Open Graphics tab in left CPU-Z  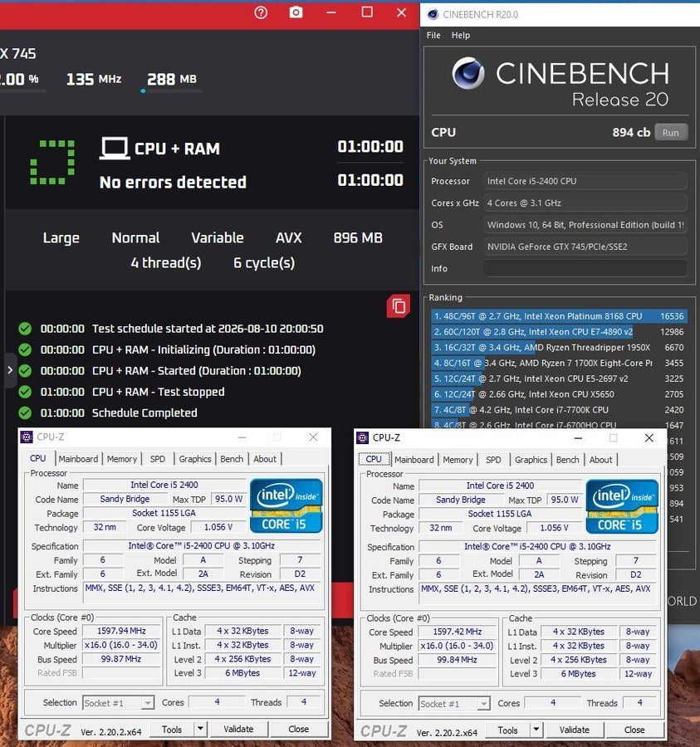click(195, 459)
